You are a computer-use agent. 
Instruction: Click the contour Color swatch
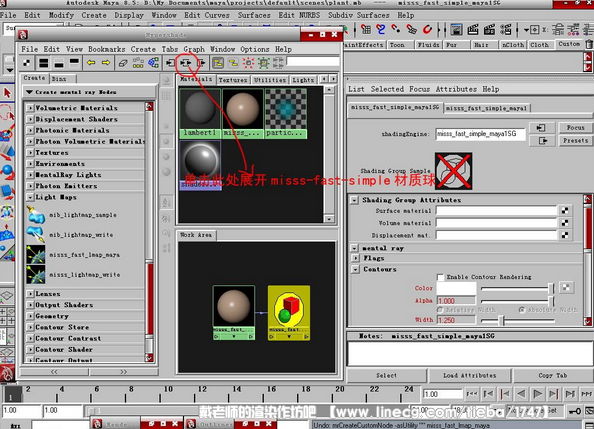456,288
